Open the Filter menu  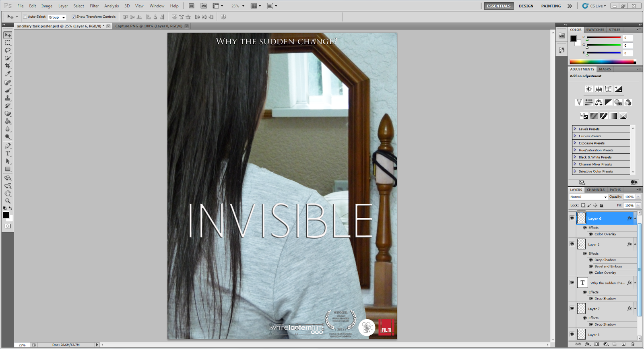(x=94, y=6)
